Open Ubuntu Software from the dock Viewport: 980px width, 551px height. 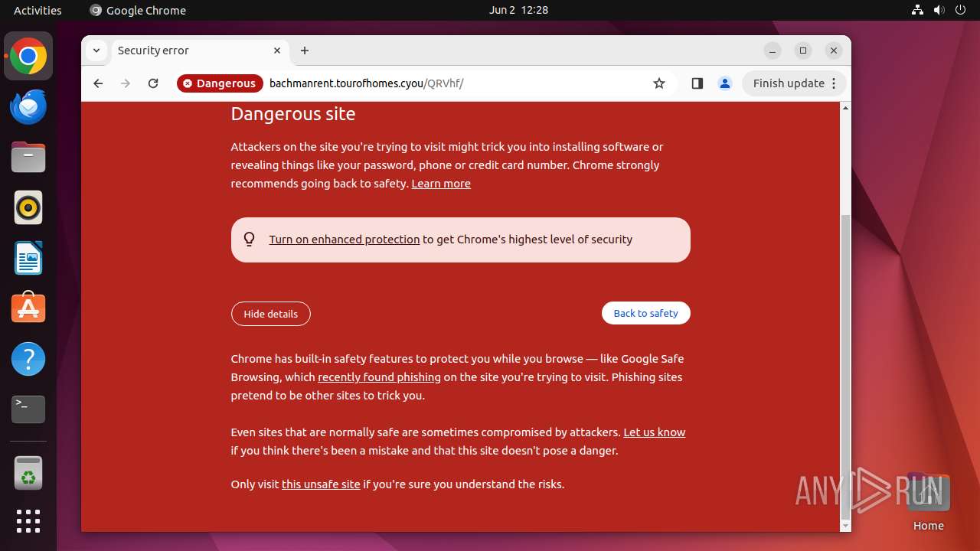click(x=28, y=308)
